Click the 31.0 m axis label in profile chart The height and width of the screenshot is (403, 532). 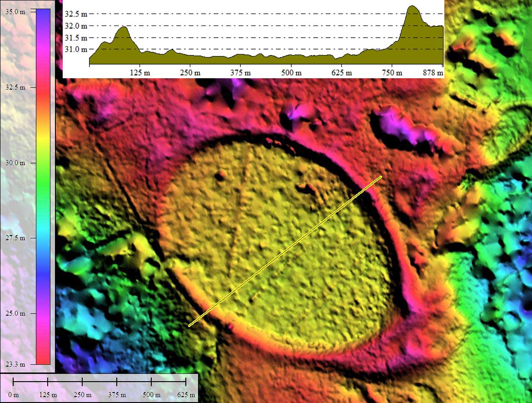tap(76, 50)
